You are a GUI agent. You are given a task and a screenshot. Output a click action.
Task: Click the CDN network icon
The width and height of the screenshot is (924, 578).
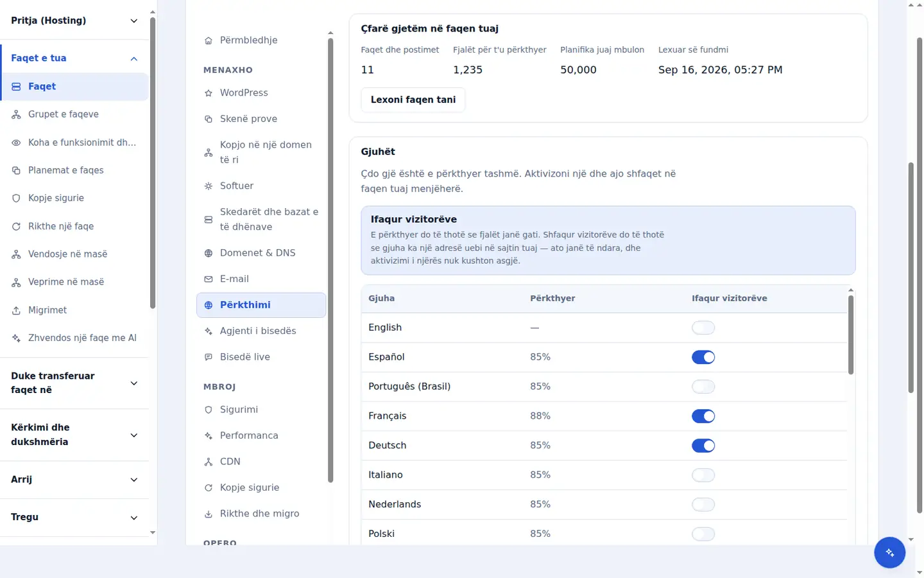[x=208, y=462]
